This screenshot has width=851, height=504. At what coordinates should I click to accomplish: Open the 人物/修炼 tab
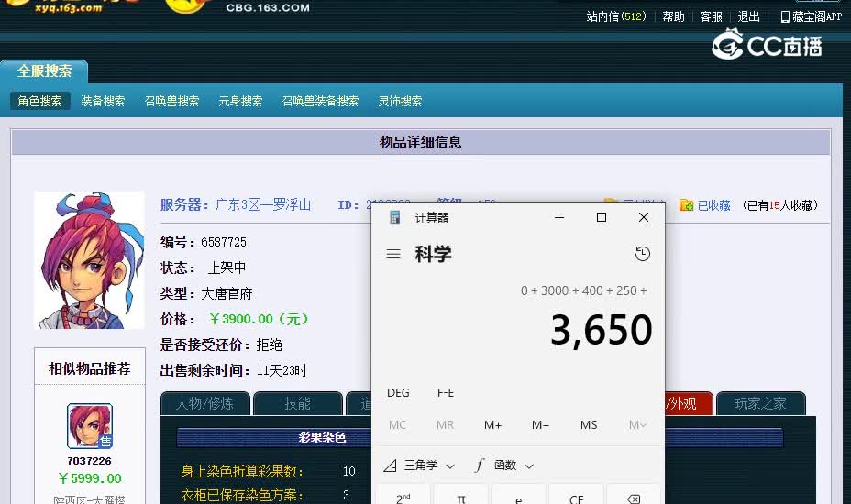click(x=205, y=403)
